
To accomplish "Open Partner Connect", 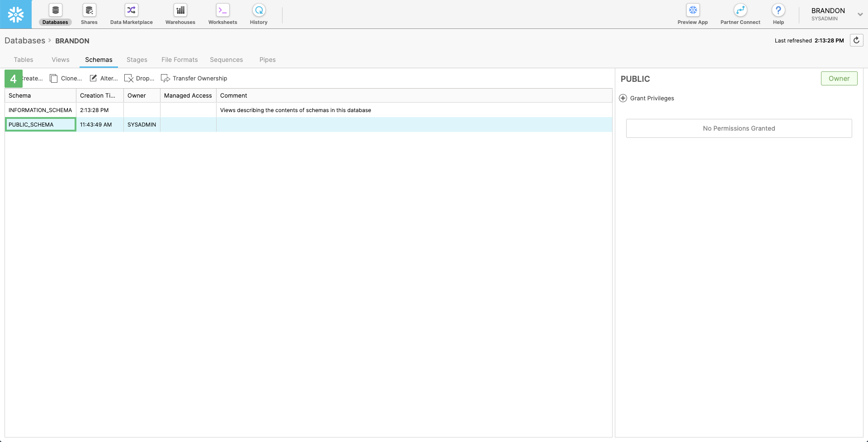I will tap(741, 14).
